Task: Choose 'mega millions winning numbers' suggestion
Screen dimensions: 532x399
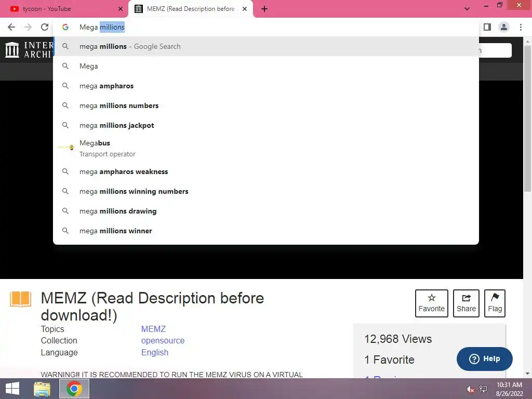Action: [266, 191]
